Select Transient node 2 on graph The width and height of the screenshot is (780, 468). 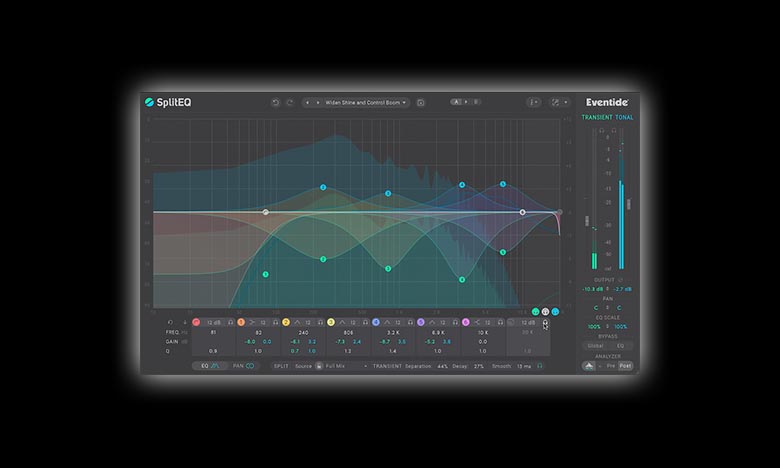click(x=323, y=259)
